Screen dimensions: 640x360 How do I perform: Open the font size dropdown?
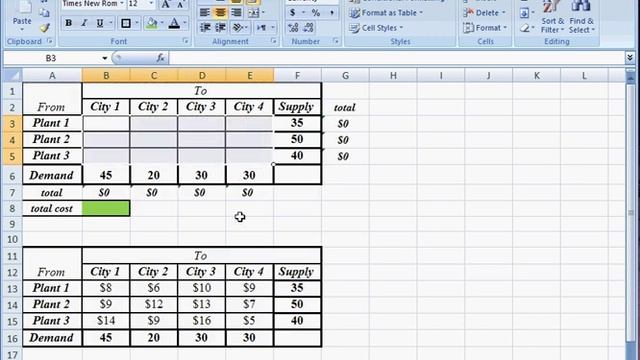(x=151, y=4)
